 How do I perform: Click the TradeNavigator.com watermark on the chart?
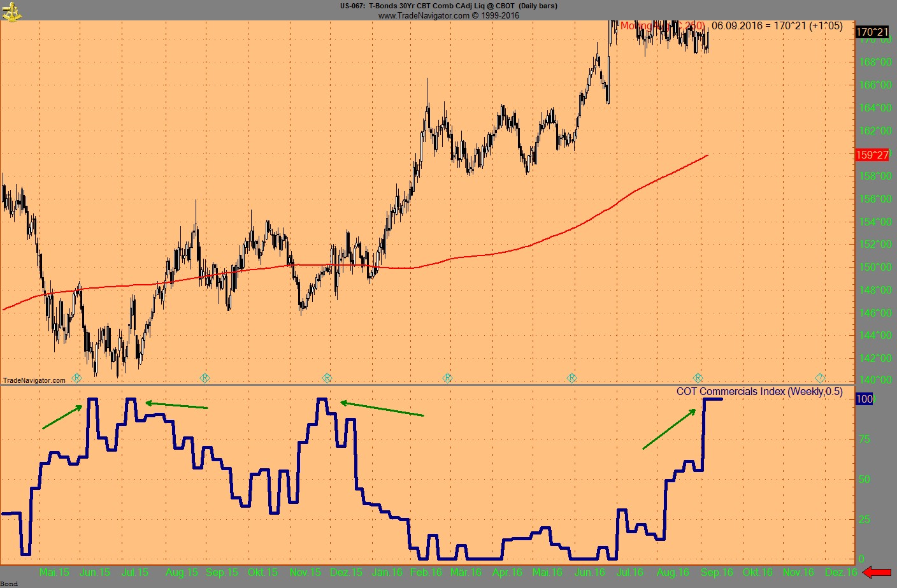[34, 380]
